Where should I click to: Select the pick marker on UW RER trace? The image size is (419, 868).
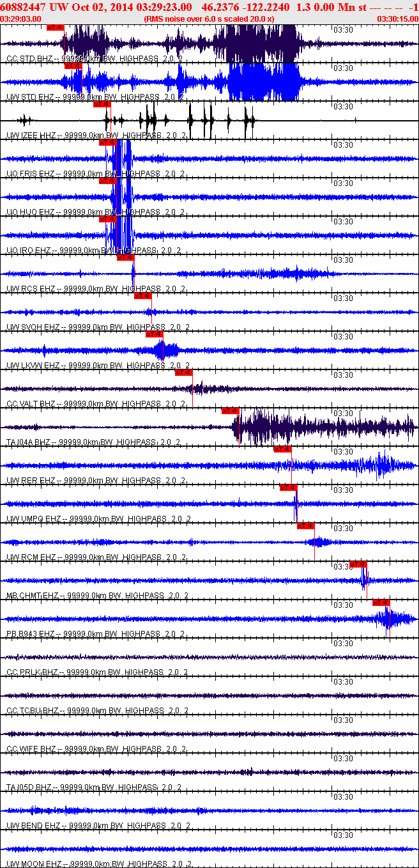pos(283,449)
